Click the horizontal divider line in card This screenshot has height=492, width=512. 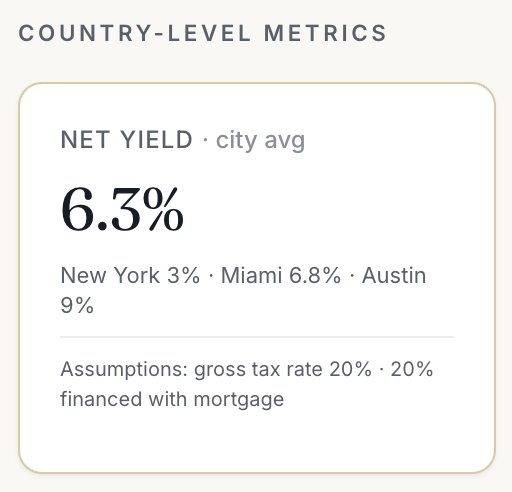point(257,337)
